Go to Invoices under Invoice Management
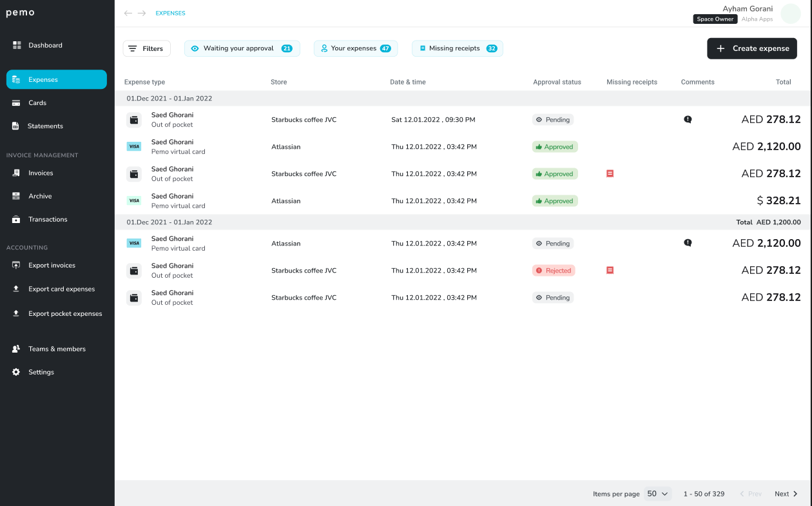The height and width of the screenshot is (506, 812). (42, 173)
